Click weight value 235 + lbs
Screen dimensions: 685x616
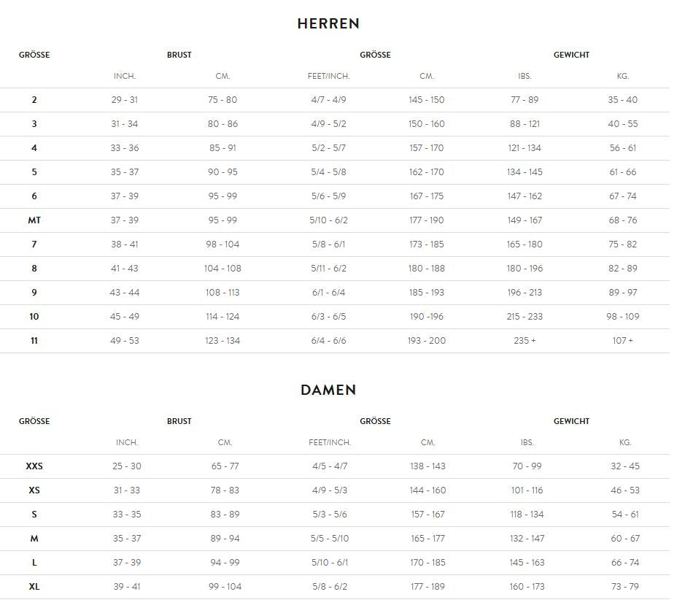pyautogui.click(x=525, y=341)
